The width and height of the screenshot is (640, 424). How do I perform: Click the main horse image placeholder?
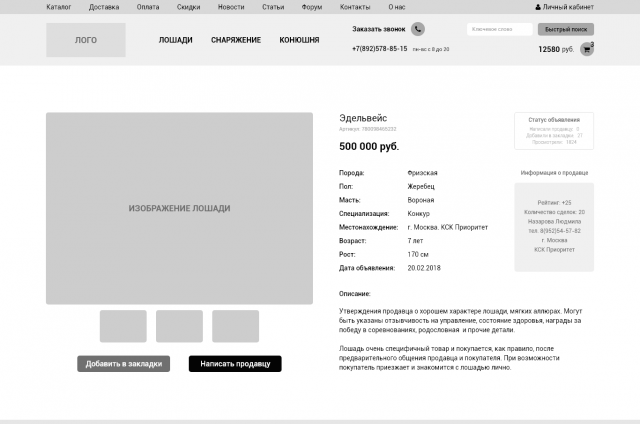[x=179, y=208]
